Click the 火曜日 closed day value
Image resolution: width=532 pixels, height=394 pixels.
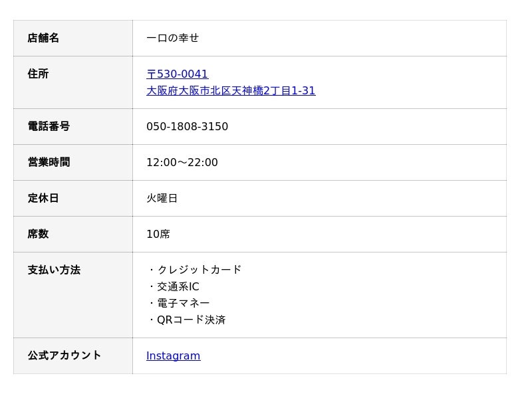click(162, 199)
